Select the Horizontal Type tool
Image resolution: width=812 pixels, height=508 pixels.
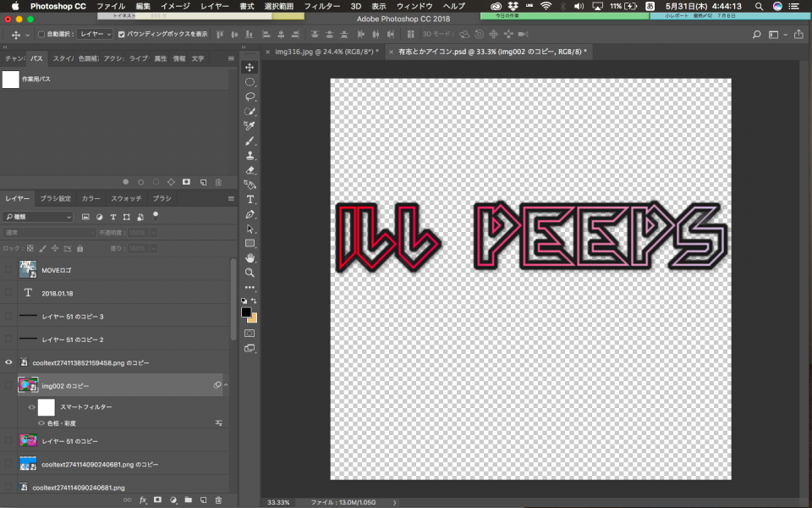[250, 199]
